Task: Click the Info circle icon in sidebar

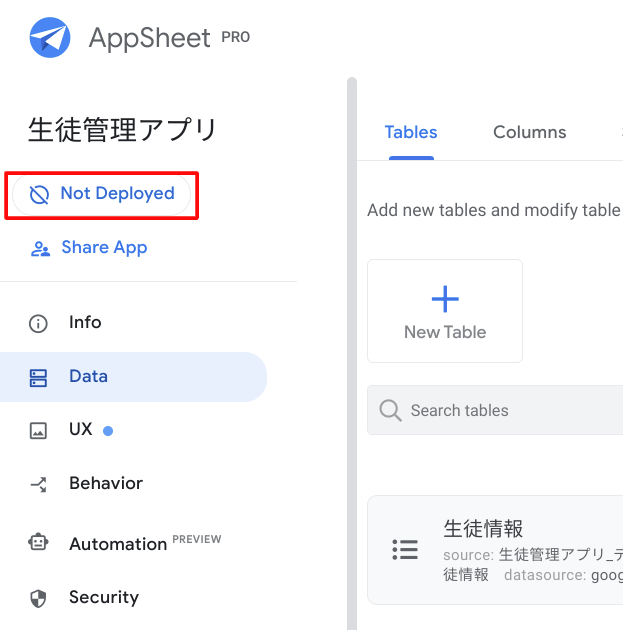Action: 39,323
